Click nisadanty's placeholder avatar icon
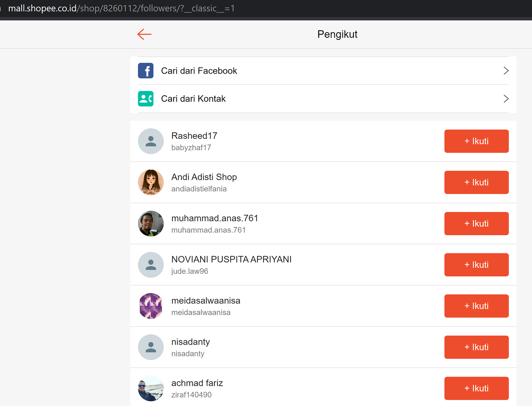 tap(151, 347)
